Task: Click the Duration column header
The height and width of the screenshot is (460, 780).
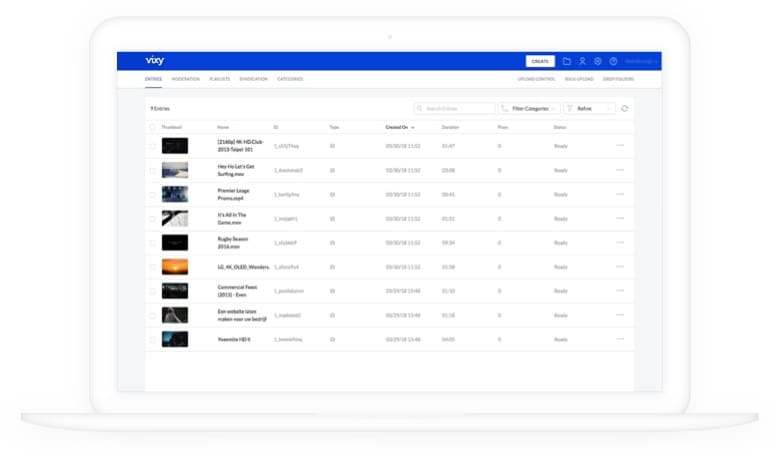Action: coord(450,127)
